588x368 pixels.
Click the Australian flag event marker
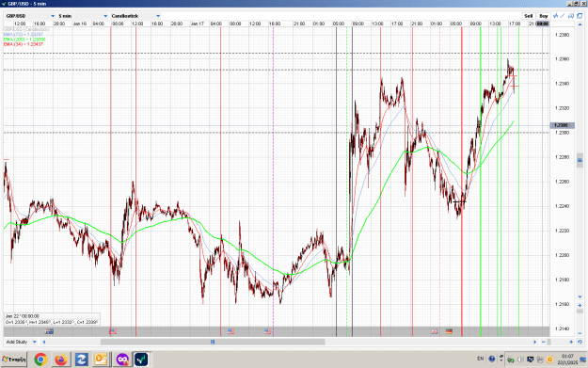[x=49, y=331]
